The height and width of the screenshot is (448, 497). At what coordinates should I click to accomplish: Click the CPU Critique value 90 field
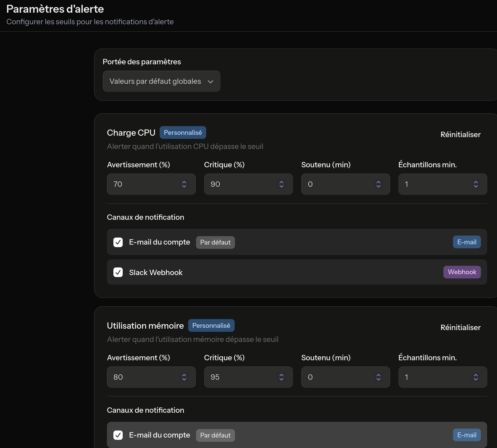click(238, 184)
